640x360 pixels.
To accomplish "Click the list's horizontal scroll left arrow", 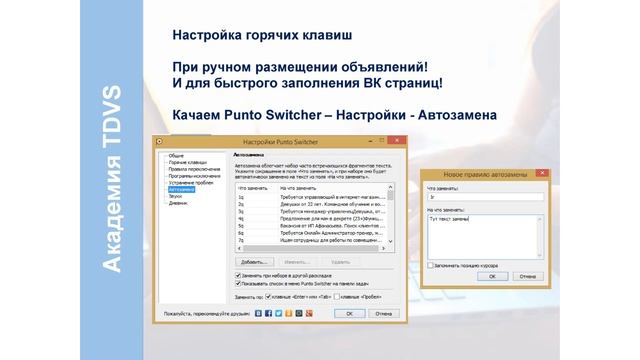I will pyautogui.click(x=240, y=248).
